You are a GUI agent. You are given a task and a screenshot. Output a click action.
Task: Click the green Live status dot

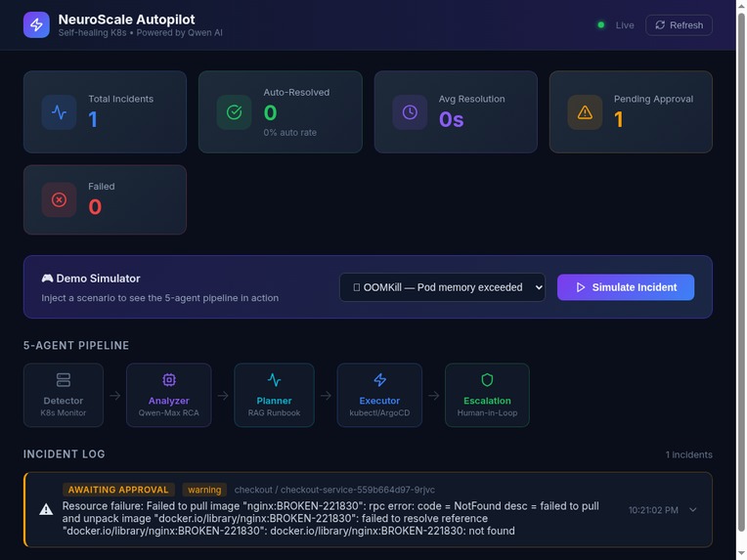pyautogui.click(x=600, y=24)
